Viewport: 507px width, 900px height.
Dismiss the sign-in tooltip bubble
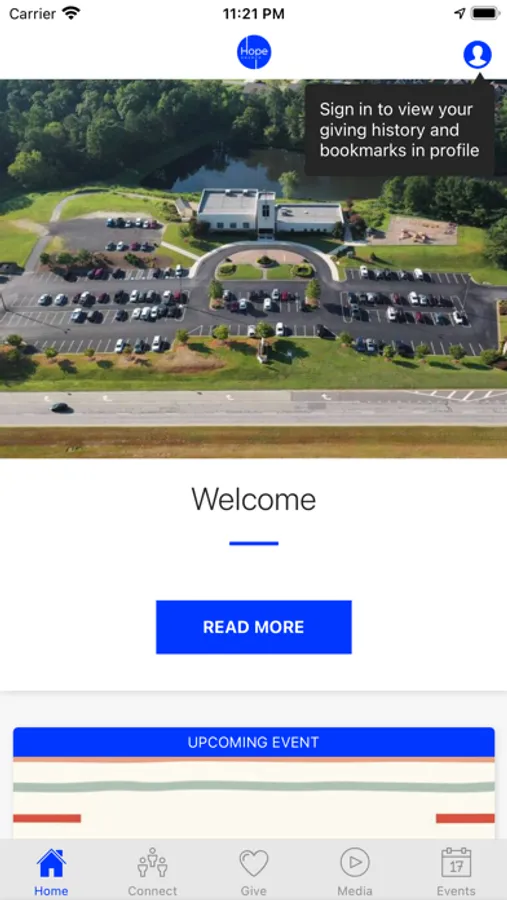(x=400, y=130)
